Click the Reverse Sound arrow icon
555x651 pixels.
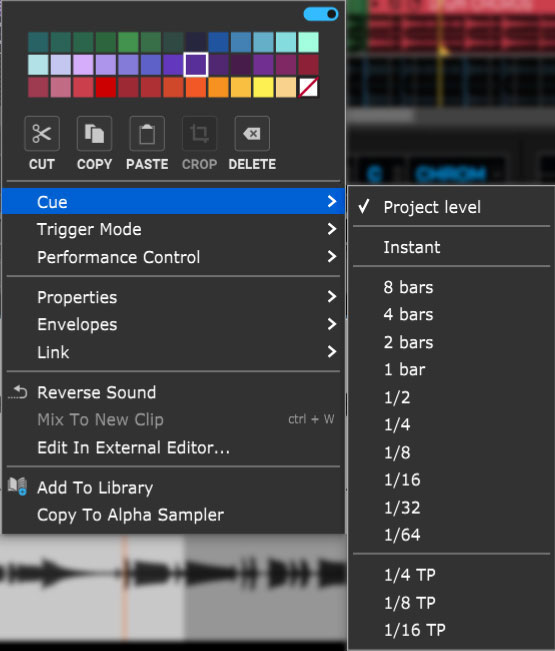(18, 392)
